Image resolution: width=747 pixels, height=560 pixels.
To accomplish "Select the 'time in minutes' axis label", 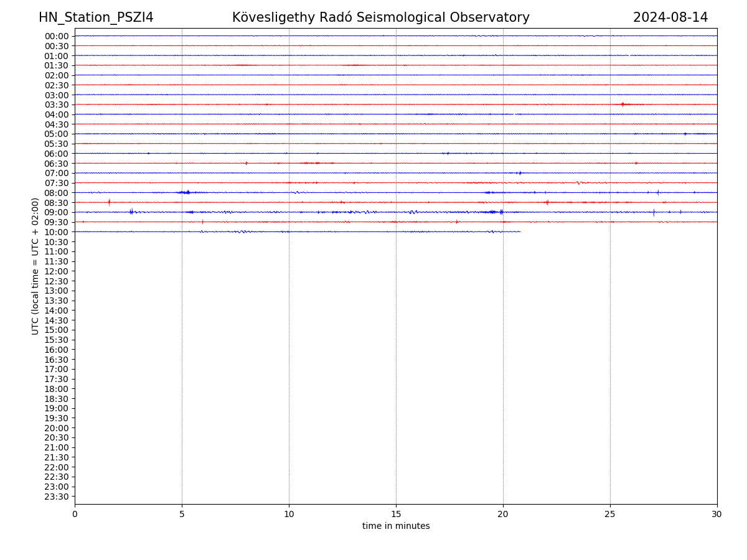I will coord(396,526).
